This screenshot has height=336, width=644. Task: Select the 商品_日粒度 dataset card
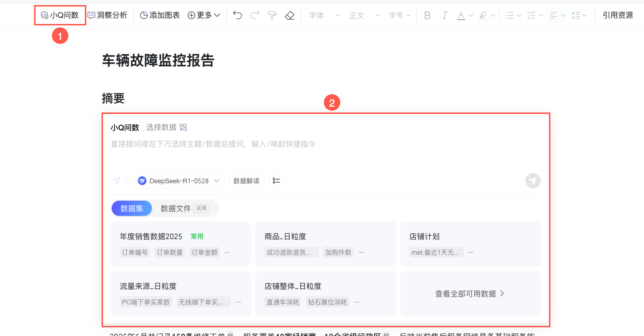click(325, 244)
